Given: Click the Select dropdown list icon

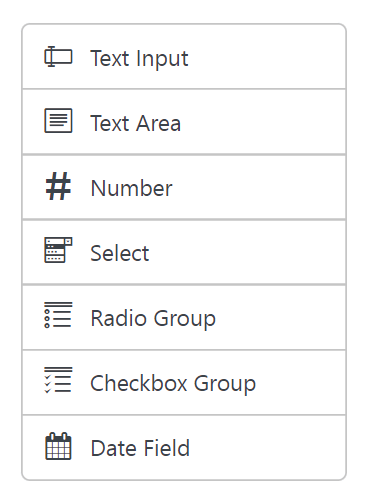Looking at the screenshot, I should (58, 250).
